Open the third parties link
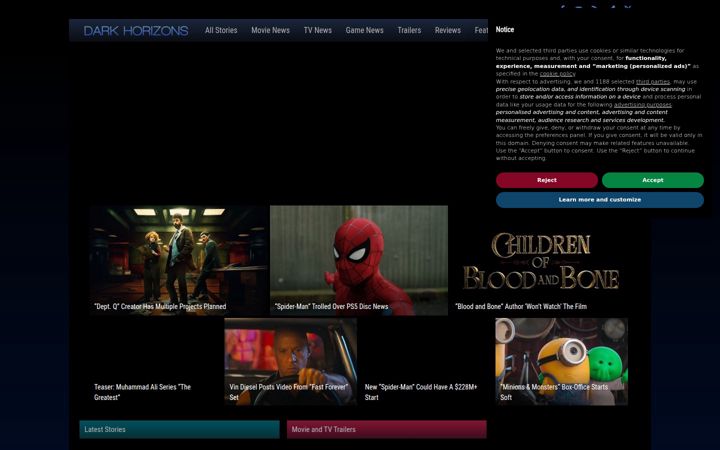The image size is (720, 450). pyautogui.click(x=652, y=81)
